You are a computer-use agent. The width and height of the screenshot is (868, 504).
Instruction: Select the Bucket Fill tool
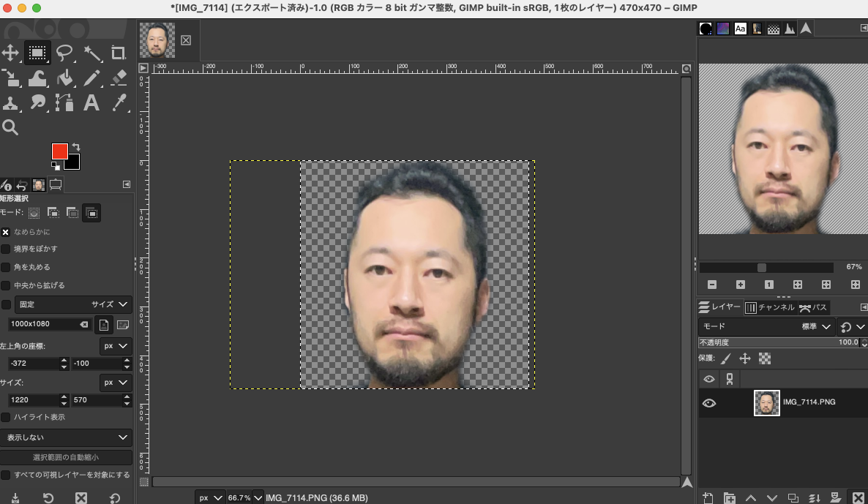coord(63,79)
